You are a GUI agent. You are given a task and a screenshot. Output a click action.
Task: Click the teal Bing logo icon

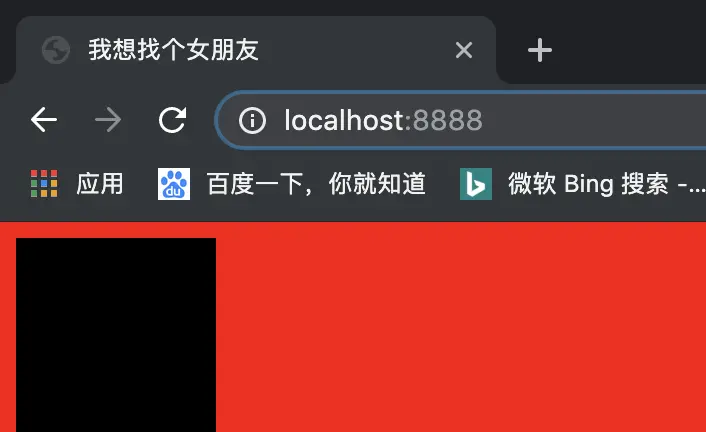476,184
